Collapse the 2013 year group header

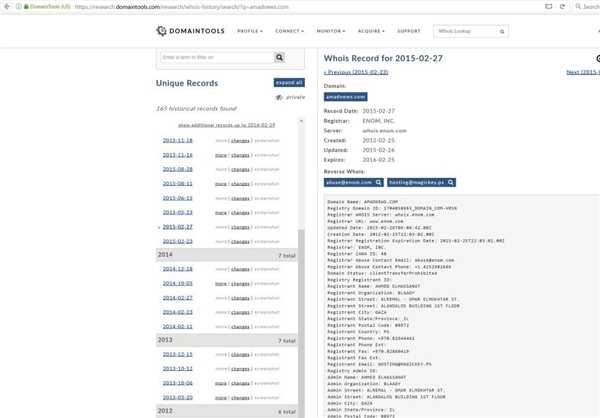(x=227, y=340)
